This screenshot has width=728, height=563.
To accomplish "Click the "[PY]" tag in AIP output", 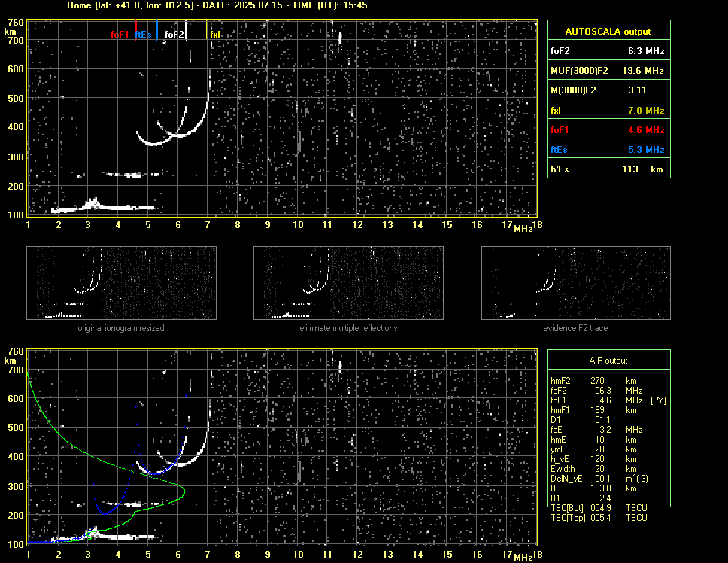I will point(658,400).
